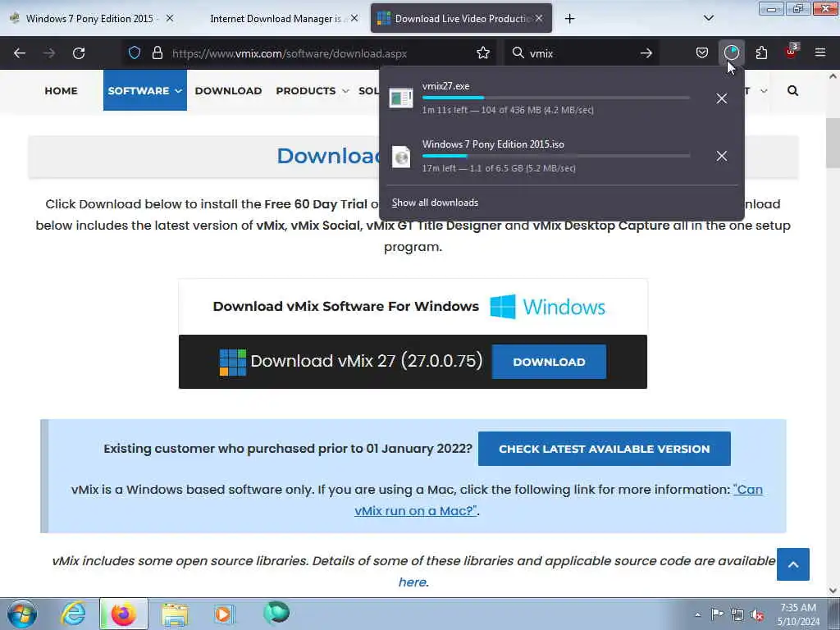The width and height of the screenshot is (840, 630).
Task: Open the Extensions puzzle icon
Action: [761, 53]
